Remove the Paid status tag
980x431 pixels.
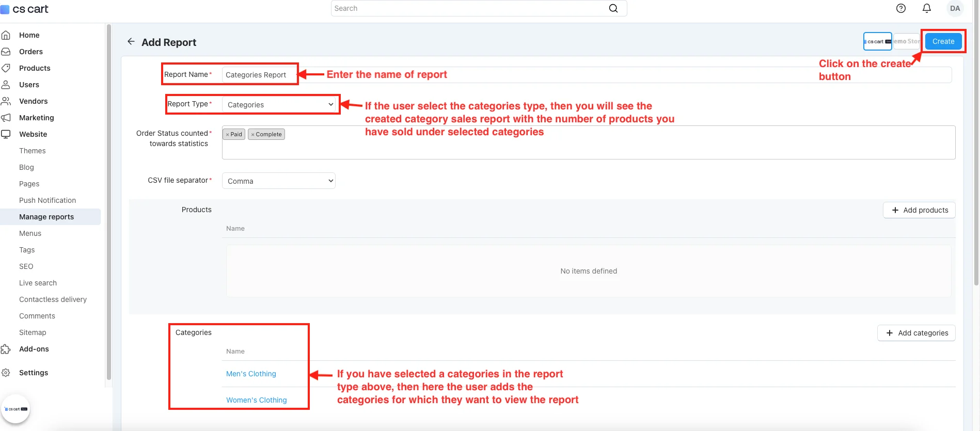point(227,135)
